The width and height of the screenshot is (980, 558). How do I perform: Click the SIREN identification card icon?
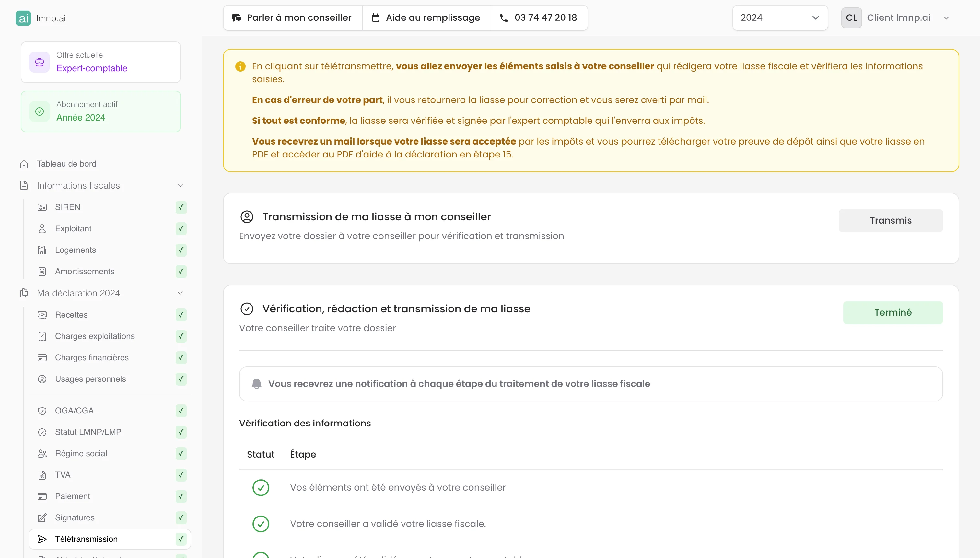[x=42, y=207]
